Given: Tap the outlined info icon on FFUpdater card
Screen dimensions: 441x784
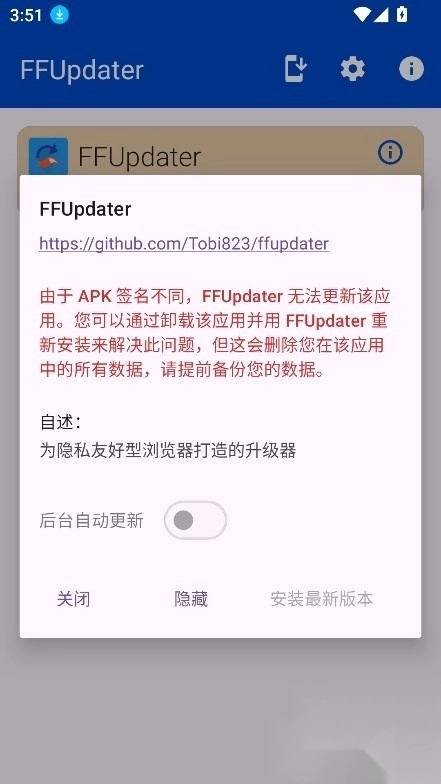Looking at the screenshot, I should point(390,152).
